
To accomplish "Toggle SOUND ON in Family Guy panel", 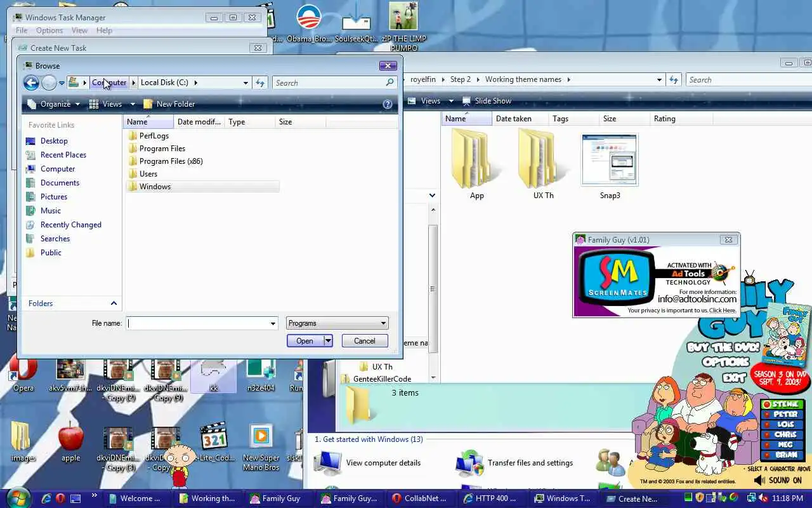I will 779,481.
